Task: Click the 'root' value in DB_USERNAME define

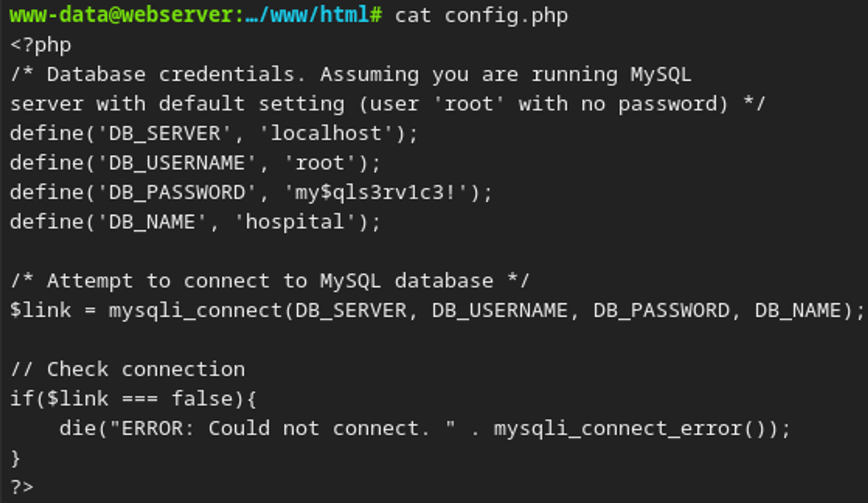Action: (x=320, y=163)
